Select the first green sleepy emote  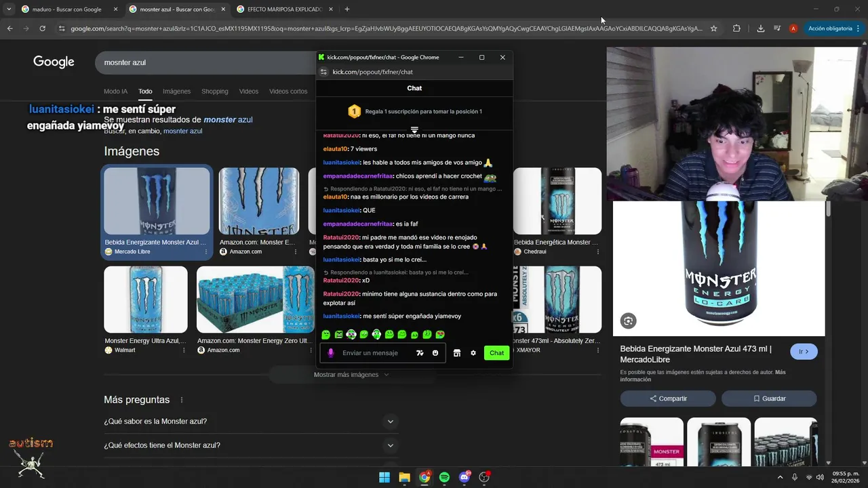click(325, 335)
